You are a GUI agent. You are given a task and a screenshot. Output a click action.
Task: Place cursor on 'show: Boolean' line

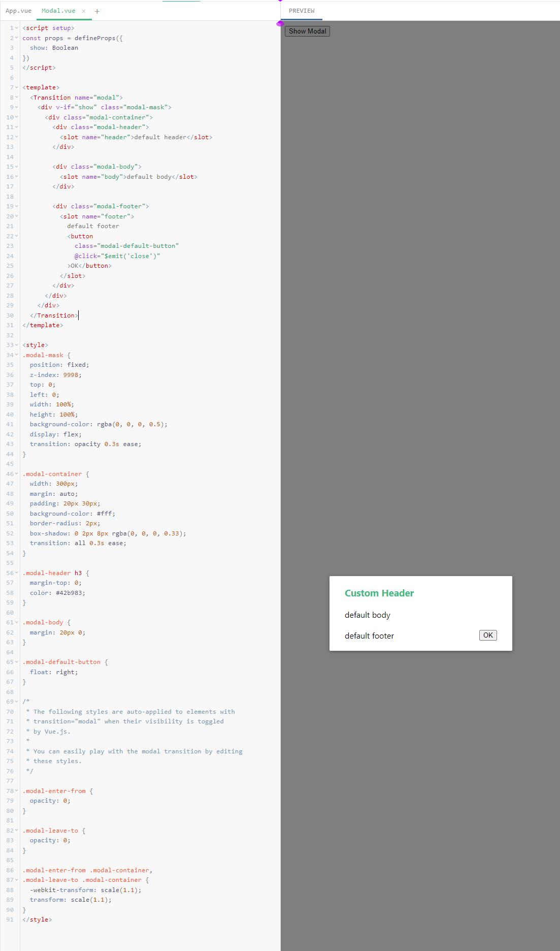coord(54,48)
